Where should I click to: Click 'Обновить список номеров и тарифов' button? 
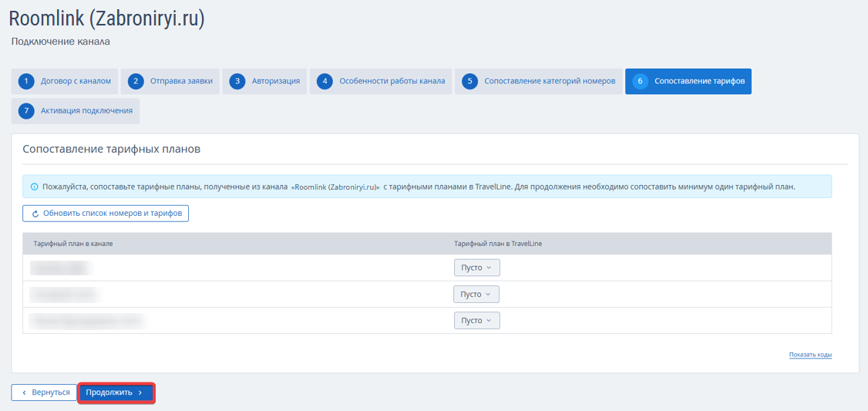pos(106,214)
